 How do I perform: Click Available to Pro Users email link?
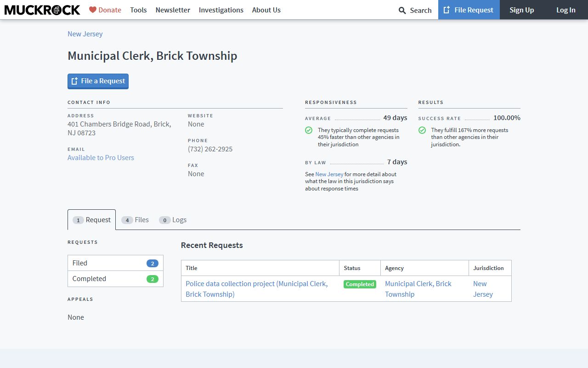coord(101,157)
